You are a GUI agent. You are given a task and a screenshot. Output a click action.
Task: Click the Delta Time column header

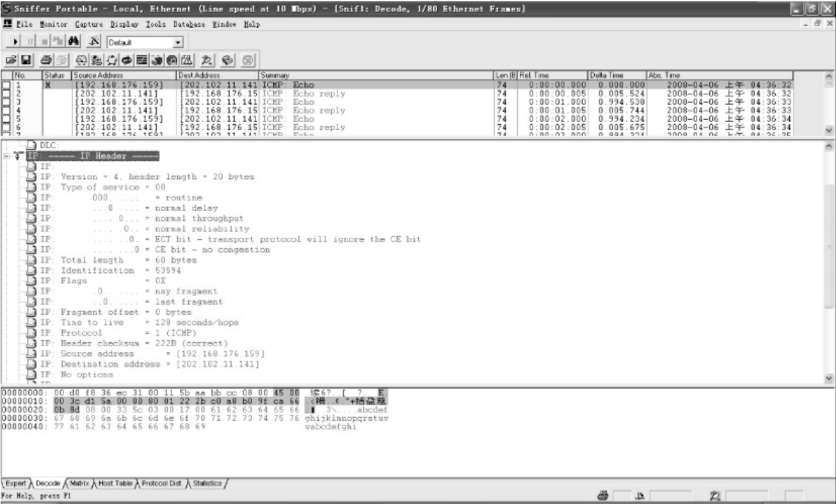point(617,76)
